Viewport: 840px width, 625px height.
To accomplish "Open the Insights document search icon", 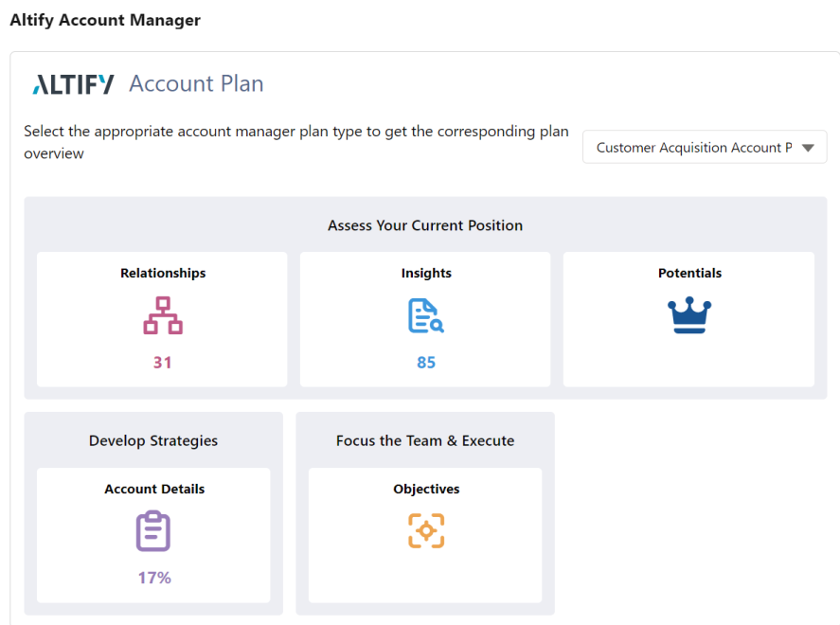I will (426, 315).
